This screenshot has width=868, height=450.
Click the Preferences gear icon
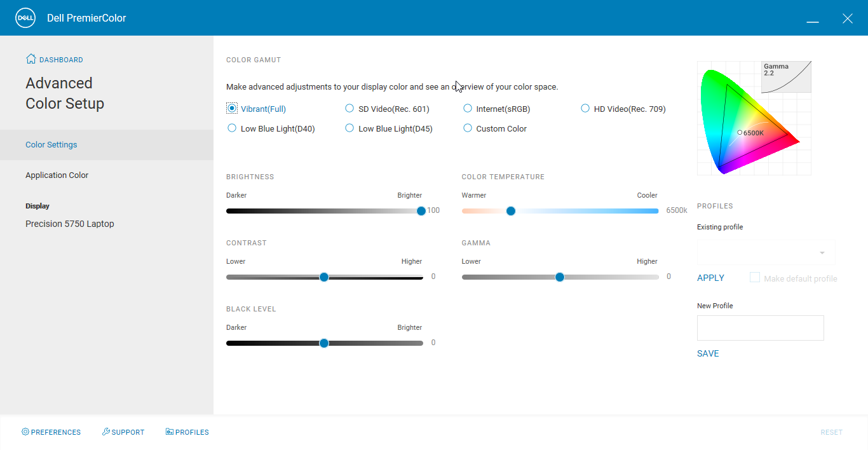(x=25, y=432)
